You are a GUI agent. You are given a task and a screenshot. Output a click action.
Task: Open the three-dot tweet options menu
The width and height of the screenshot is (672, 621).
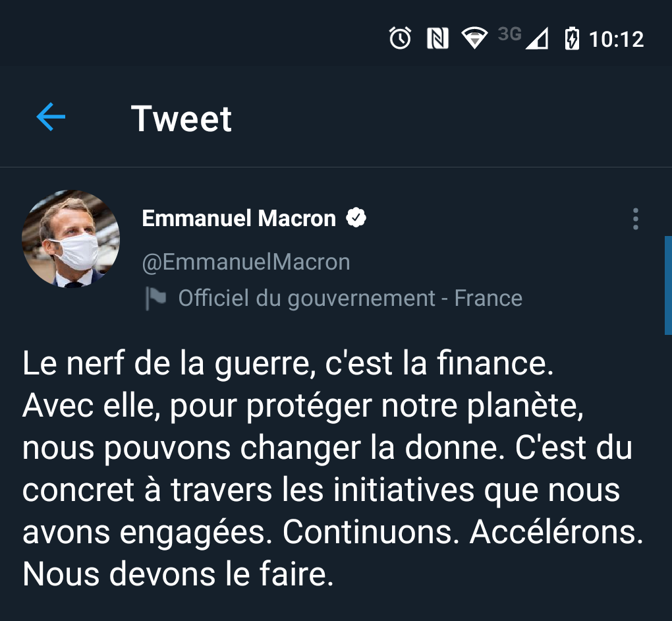[635, 219]
